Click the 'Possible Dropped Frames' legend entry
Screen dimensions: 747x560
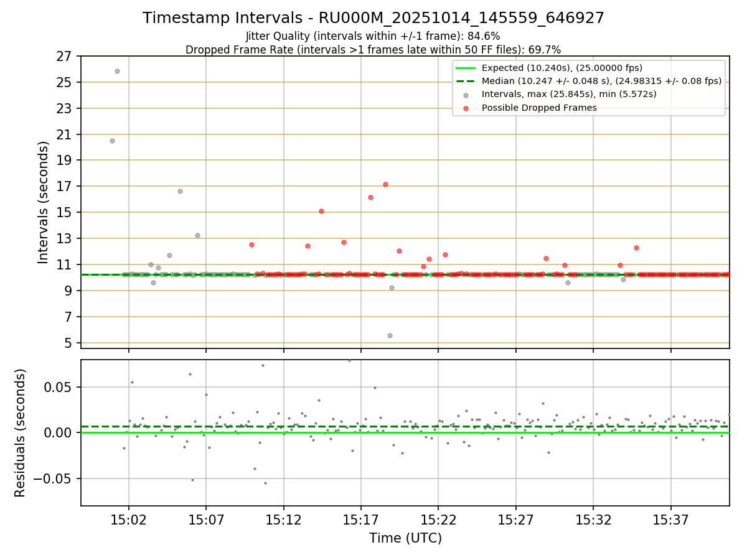point(539,108)
